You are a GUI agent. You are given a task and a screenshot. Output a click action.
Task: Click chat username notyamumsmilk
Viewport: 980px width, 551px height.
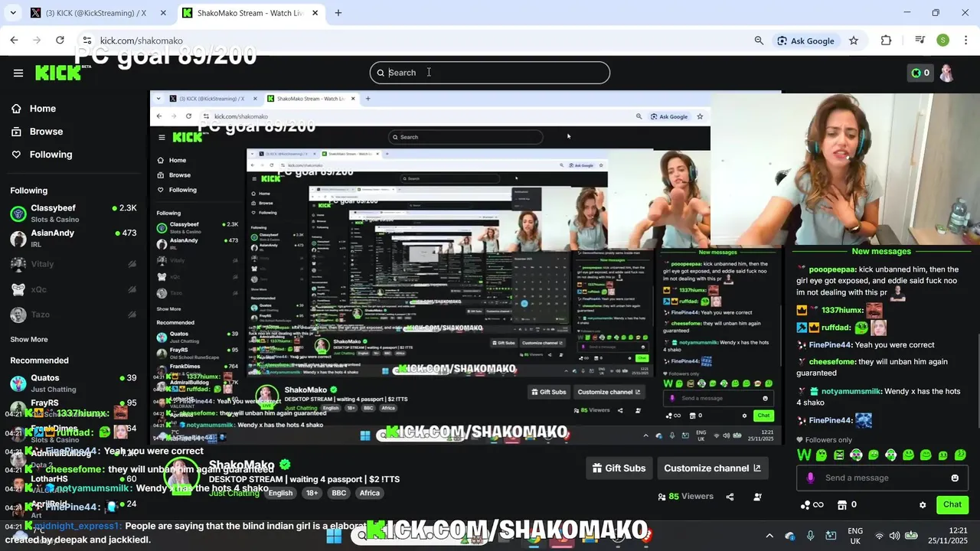(x=851, y=392)
